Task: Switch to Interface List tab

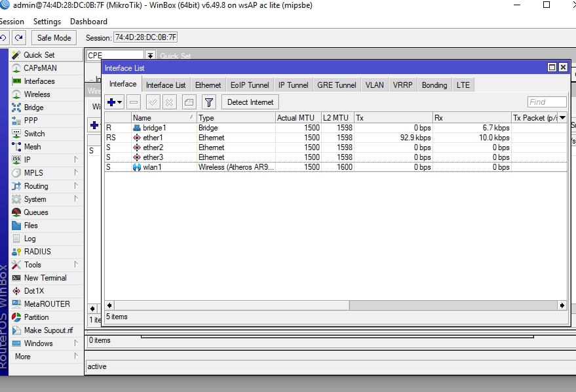Action: [x=166, y=85]
